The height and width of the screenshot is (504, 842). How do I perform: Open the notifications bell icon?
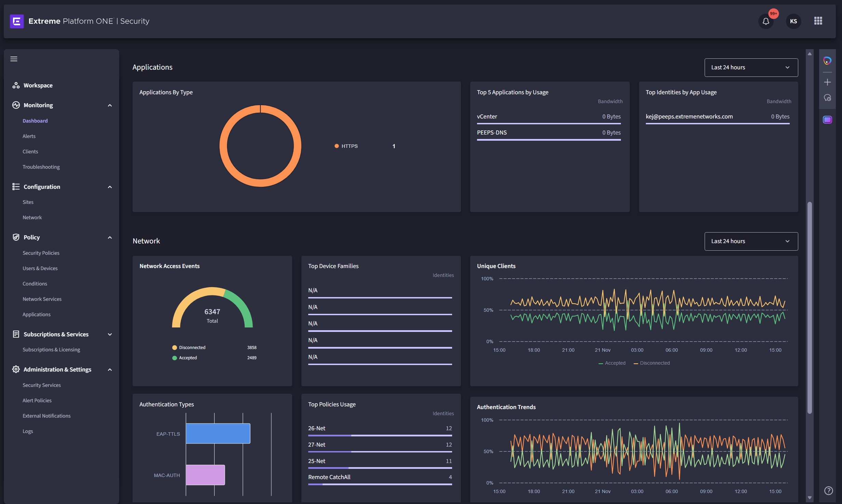pos(765,21)
